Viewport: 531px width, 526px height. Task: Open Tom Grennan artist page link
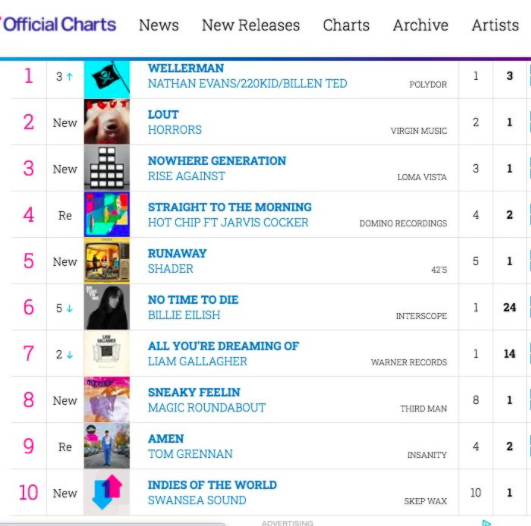tap(190, 454)
